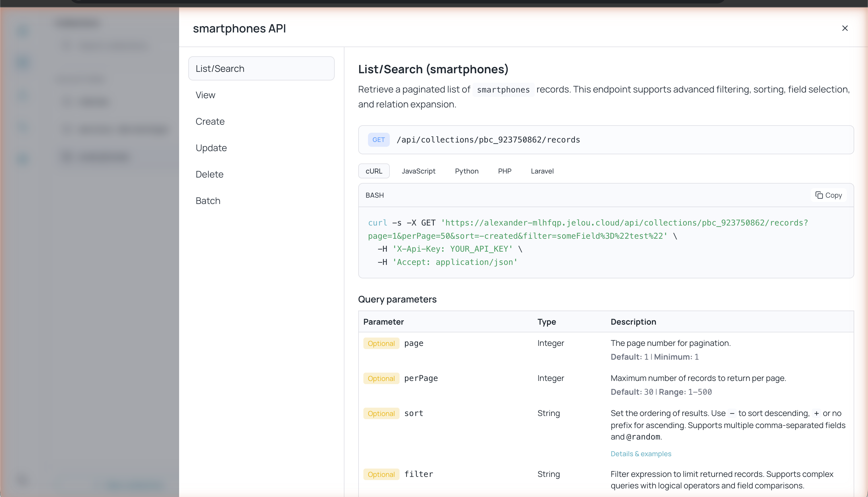Select the cURL code tab
868x497 pixels.
pos(374,171)
